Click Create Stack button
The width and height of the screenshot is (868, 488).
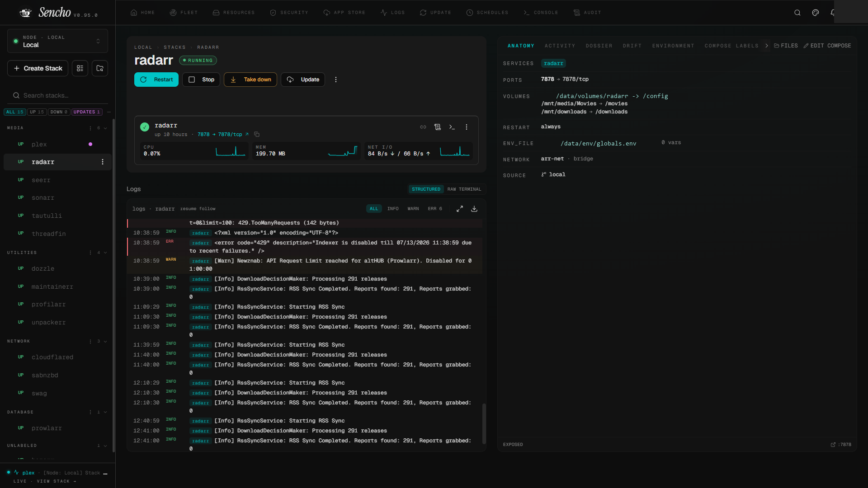coord(38,68)
